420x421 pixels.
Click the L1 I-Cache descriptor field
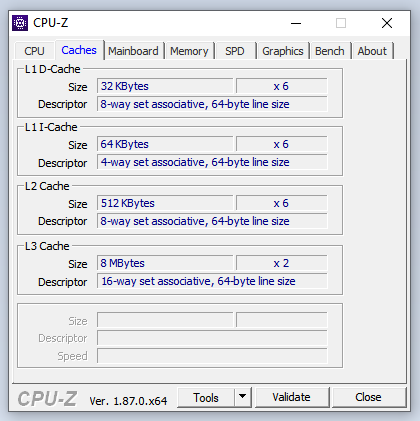tap(212, 162)
